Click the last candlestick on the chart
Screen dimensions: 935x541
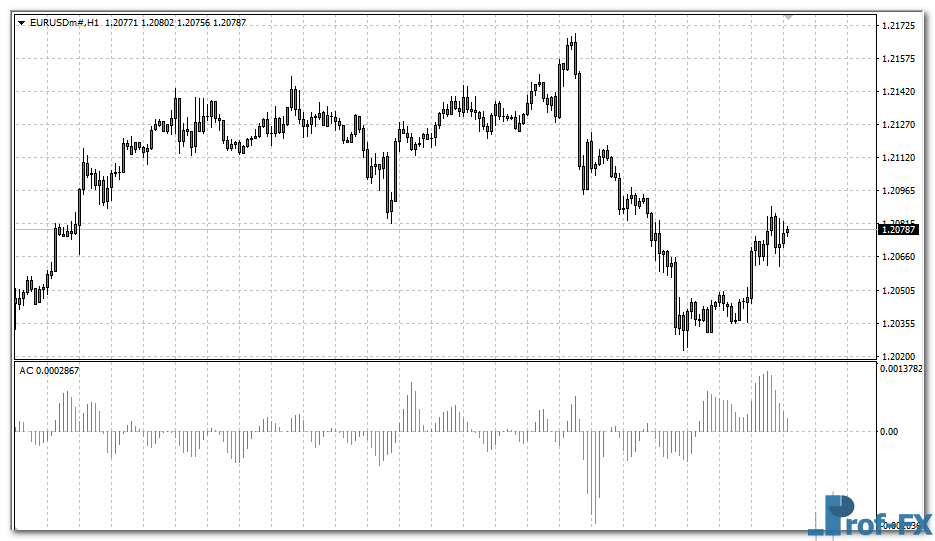(787, 232)
